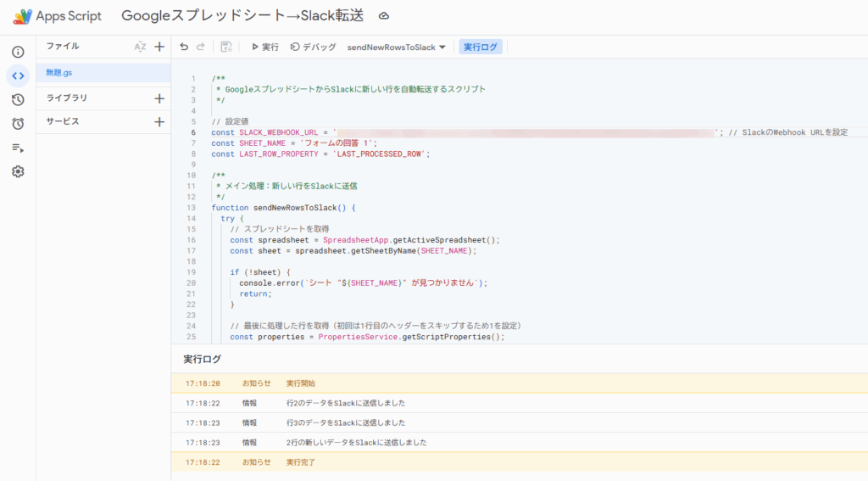The width and height of the screenshot is (868, 481).
Task: Click LAST_ROW_PROPERTY constant on line 8
Action: click(x=278, y=154)
